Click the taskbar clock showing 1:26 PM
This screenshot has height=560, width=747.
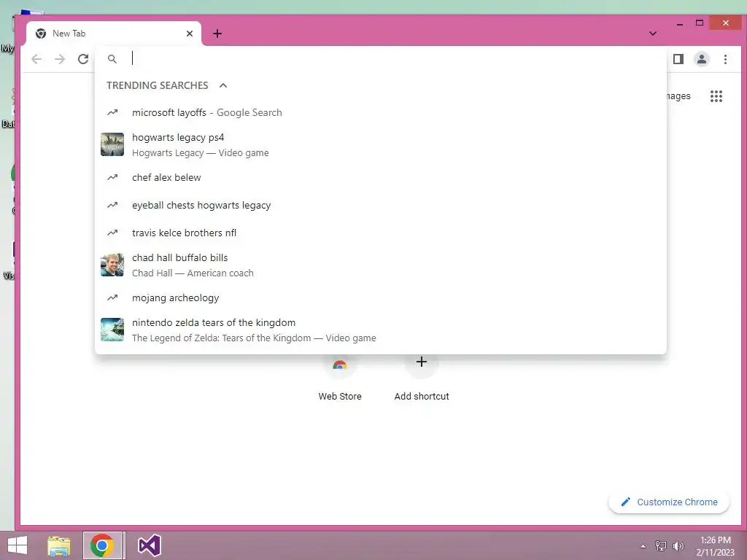[x=716, y=546]
